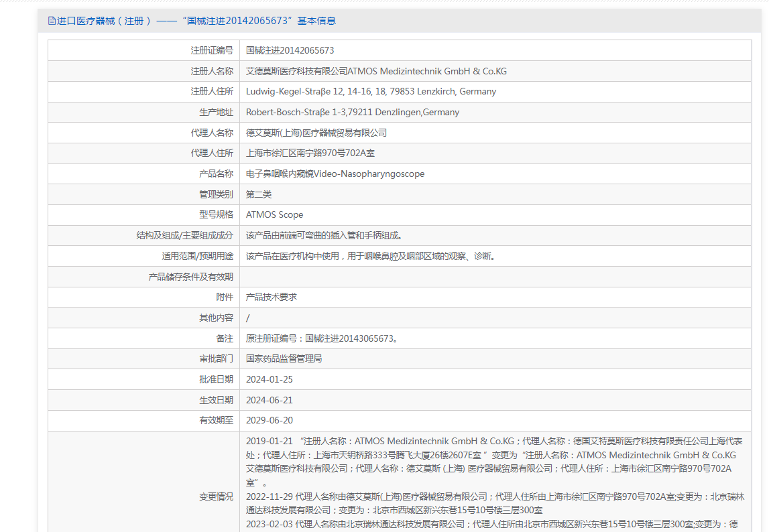Click the 其他内容 label

[217, 318]
